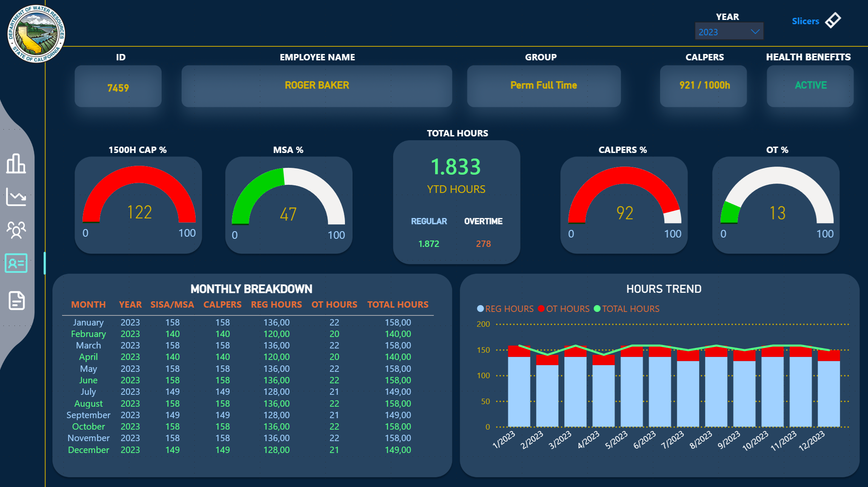
Task: Sort by TOTAL HOURS column header
Action: coord(398,305)
